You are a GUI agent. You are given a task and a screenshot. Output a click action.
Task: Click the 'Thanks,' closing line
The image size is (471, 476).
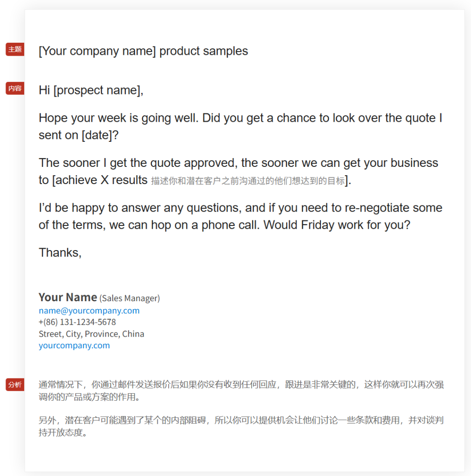[x=60, y=252]
